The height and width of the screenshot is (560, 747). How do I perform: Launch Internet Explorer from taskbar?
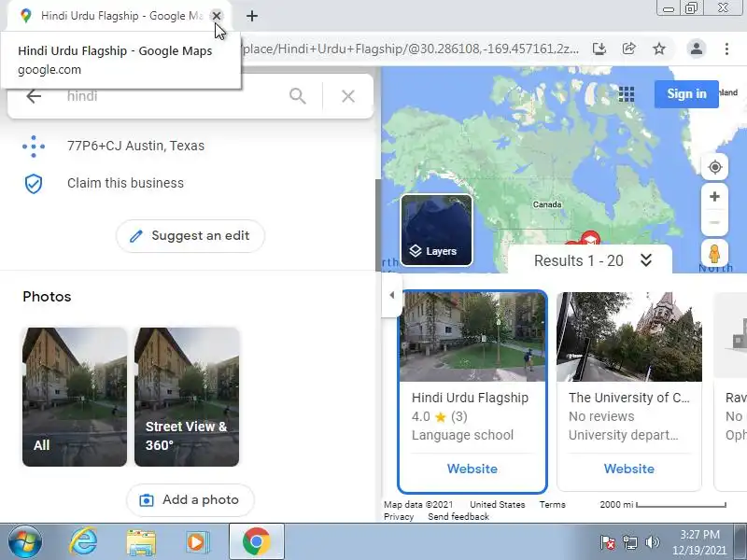click(x=83, y=542)
